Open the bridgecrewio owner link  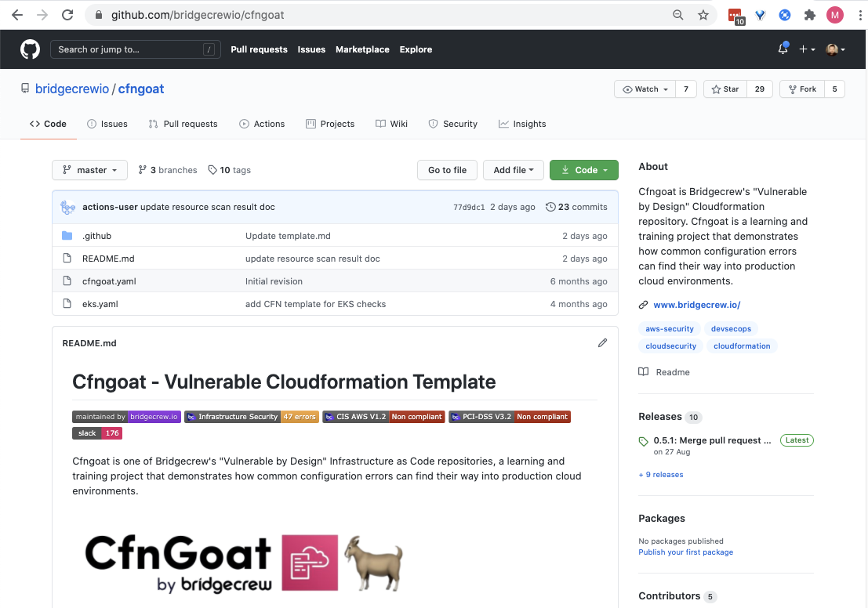(72, 89)
